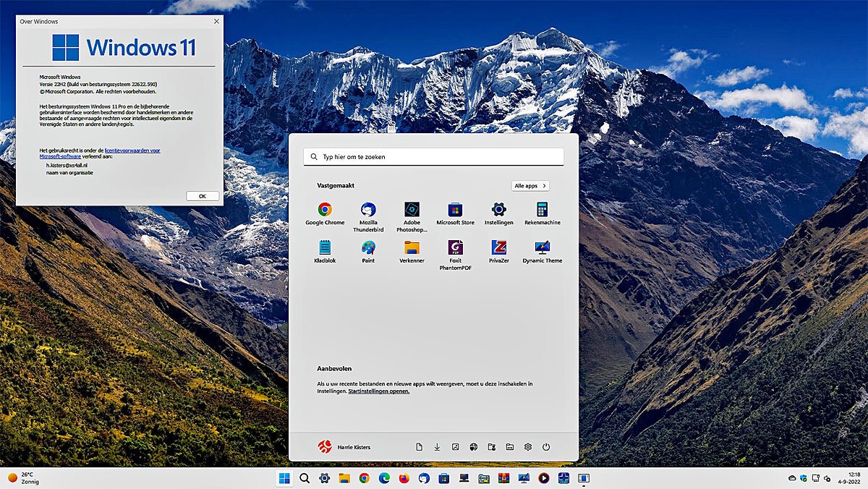Screen dimensions: 868x489
Task: Open Settings gear in Start footer
Action: [528, 447]
